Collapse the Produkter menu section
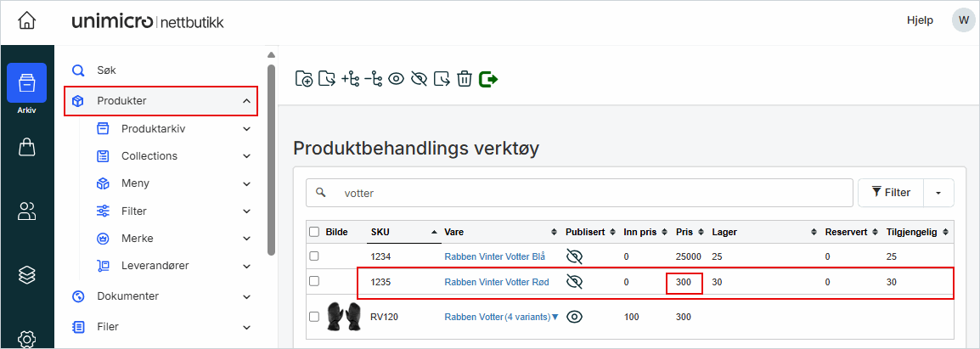980x349 pixels. [x=247, y=101]
